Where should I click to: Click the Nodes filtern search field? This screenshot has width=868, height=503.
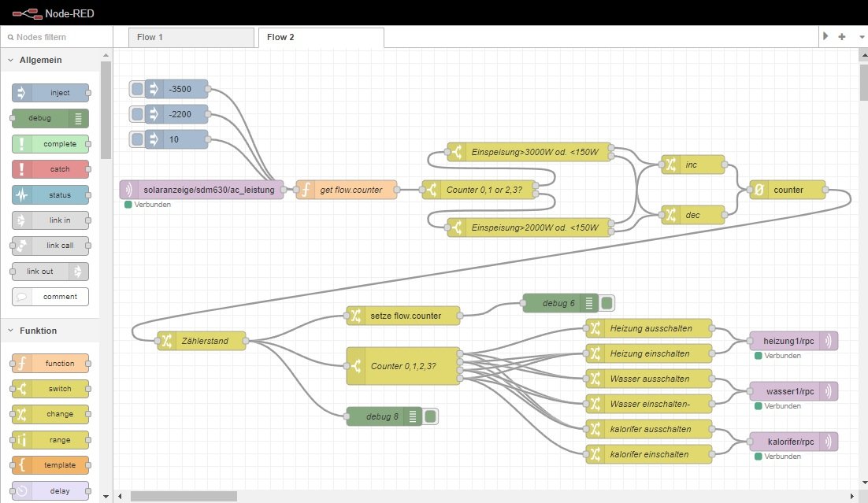[x=55, y=37]
